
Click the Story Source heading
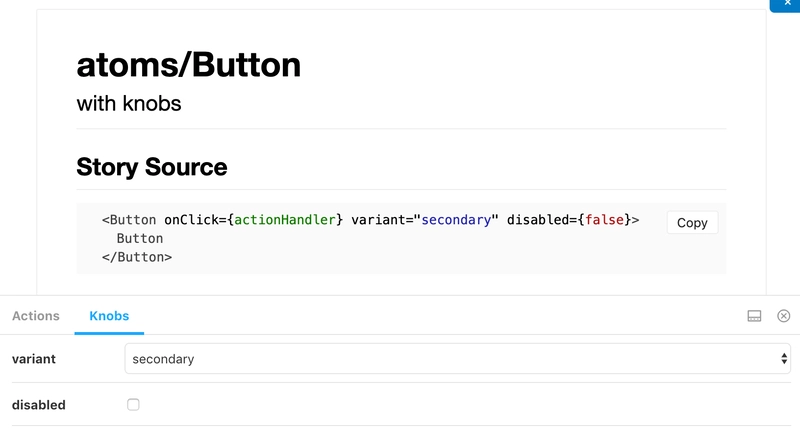(x=152, y=167)
